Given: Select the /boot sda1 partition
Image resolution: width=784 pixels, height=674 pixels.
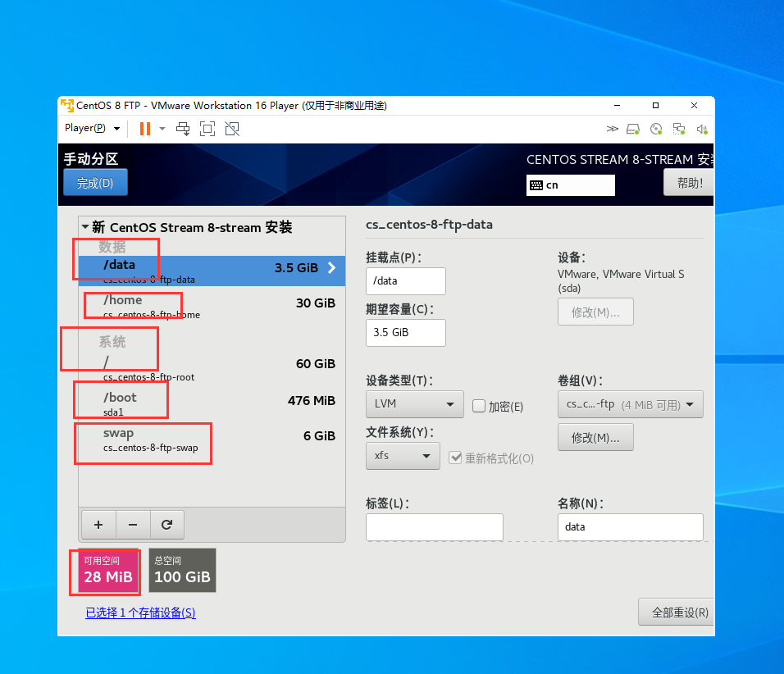Looking at the screenshot, I should tap(212, 404).
